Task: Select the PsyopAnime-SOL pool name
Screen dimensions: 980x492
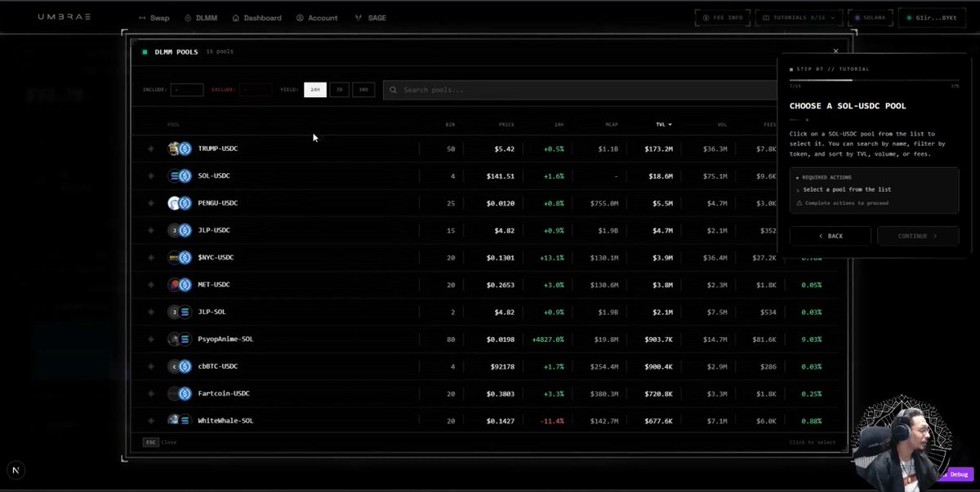Action: (x=225, y=339)
